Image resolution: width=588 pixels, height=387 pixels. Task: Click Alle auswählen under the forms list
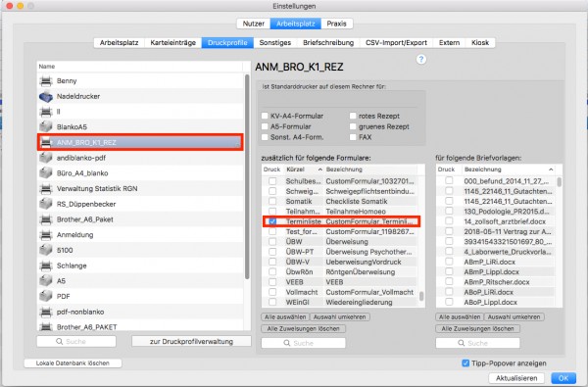pyautogui.click(x=285, y=316)
